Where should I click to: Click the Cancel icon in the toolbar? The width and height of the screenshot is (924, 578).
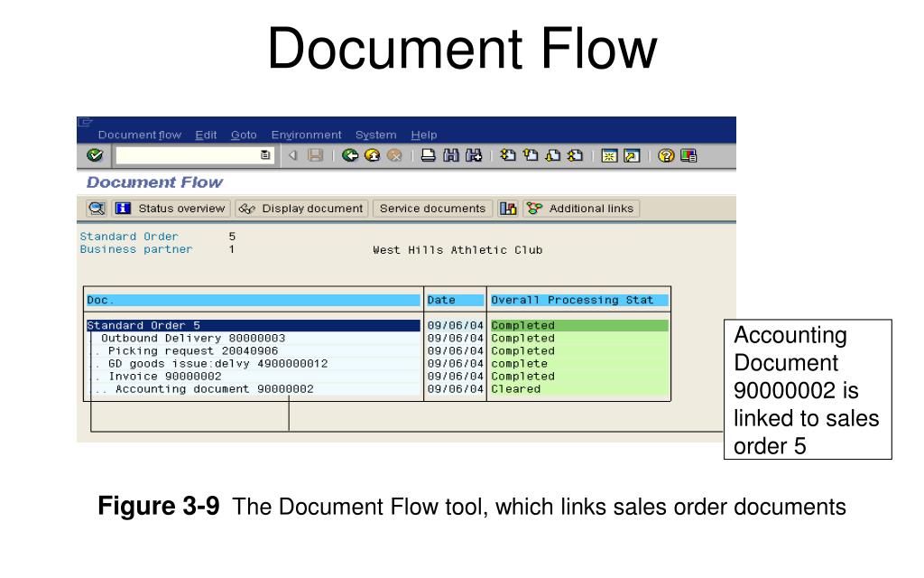coord(395,155)
